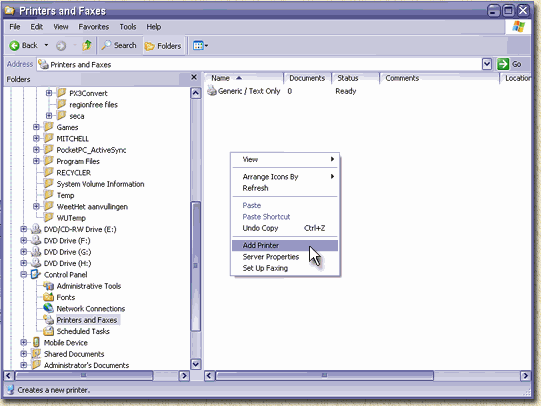Expand DVD Drive (F:) node
The height and width of the screenshot is (406, 541).
click(23, 240)
